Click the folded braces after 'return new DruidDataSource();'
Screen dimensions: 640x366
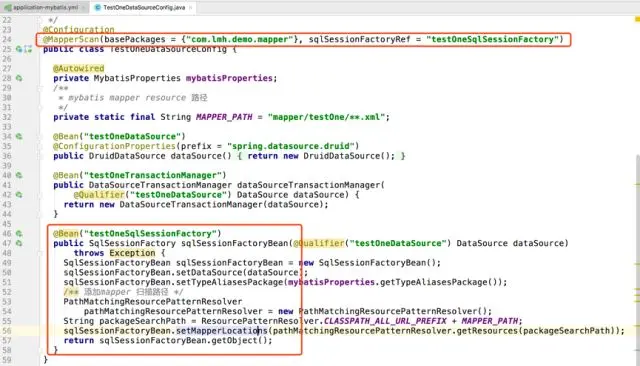(402, 156)
